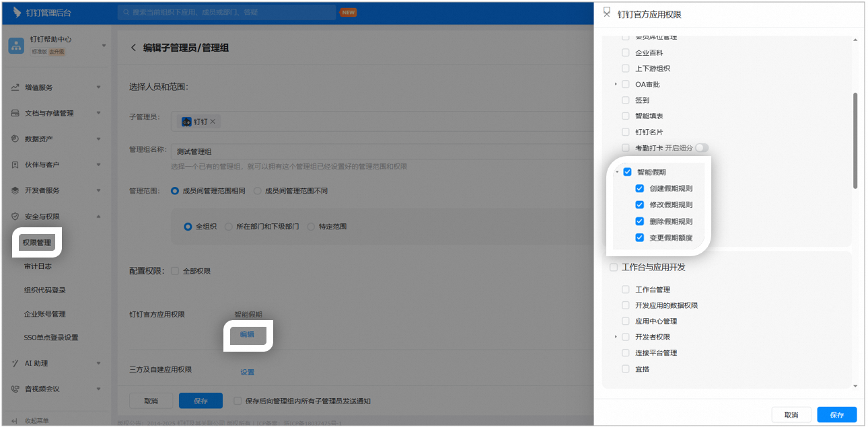The image size is (868, 427).
Task: Check the 考勤打卡 checkbox
Action: click(626, 148)
